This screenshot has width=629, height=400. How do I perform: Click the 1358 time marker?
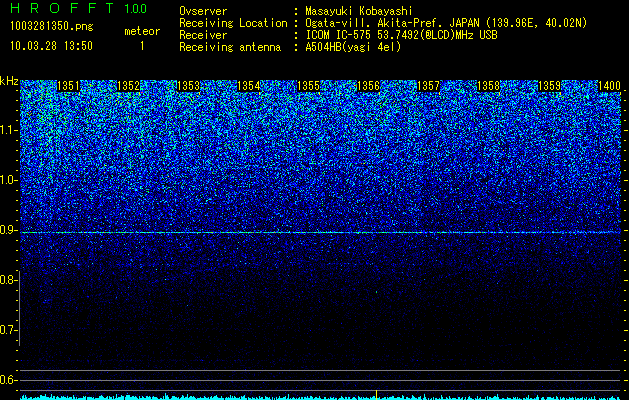[489, 86]
